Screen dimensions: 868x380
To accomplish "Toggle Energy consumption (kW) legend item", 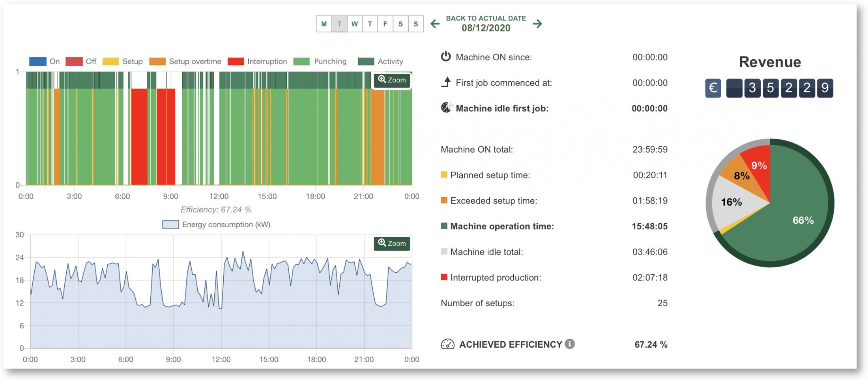I will (x=216, y=225).
